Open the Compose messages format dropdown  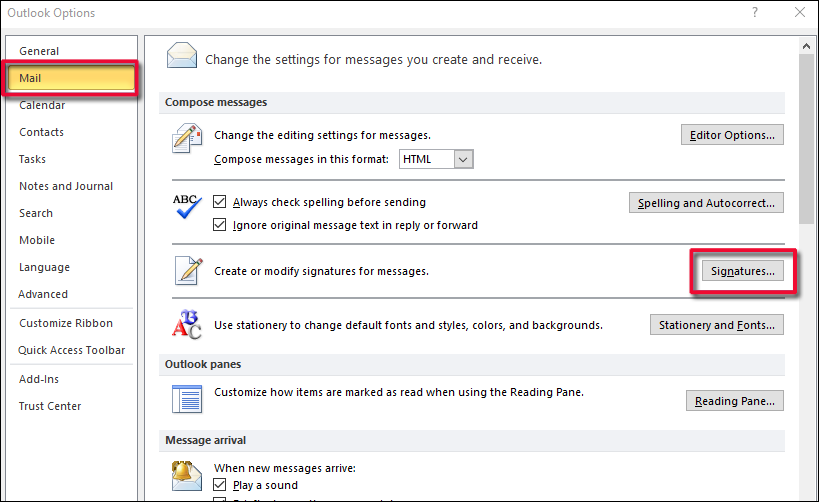[463, 159]
